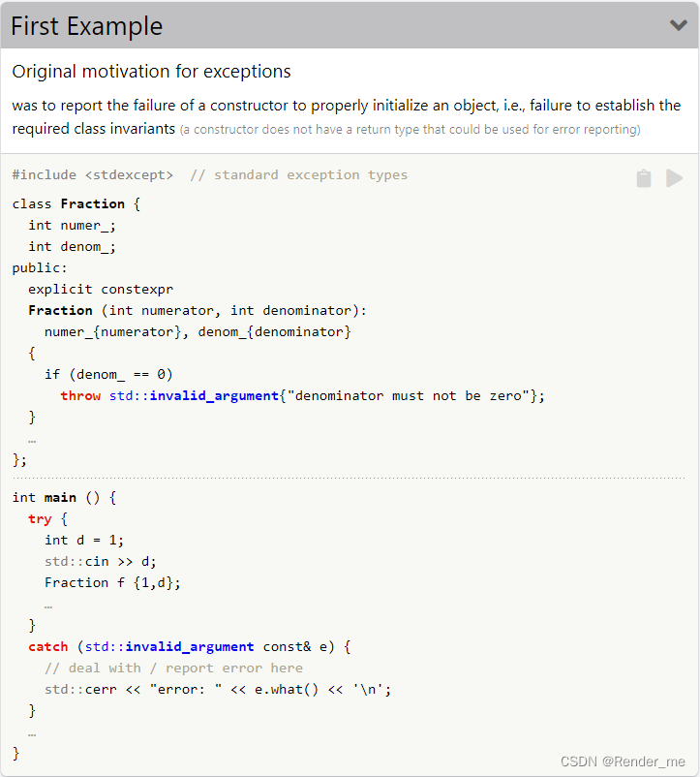The image size is (700, 777).
Task: Click the Fraction constructor name in the class
Action: (x=60, y=310)
